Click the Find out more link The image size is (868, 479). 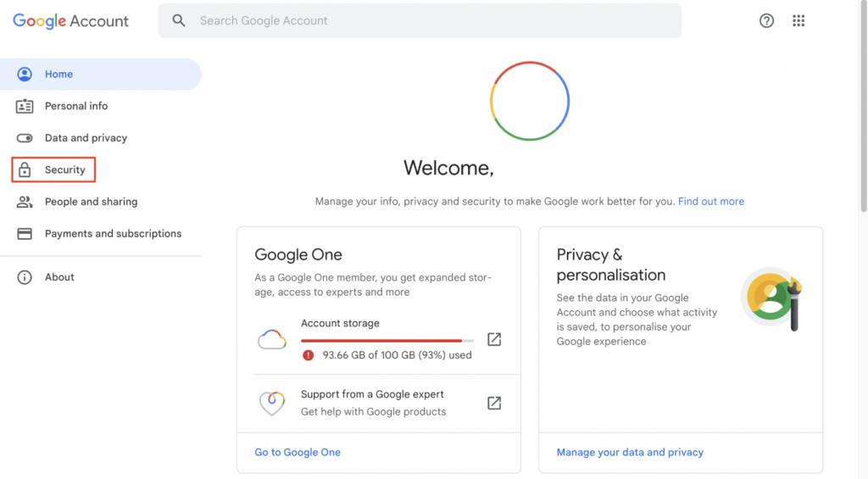(x=711, y=202)
